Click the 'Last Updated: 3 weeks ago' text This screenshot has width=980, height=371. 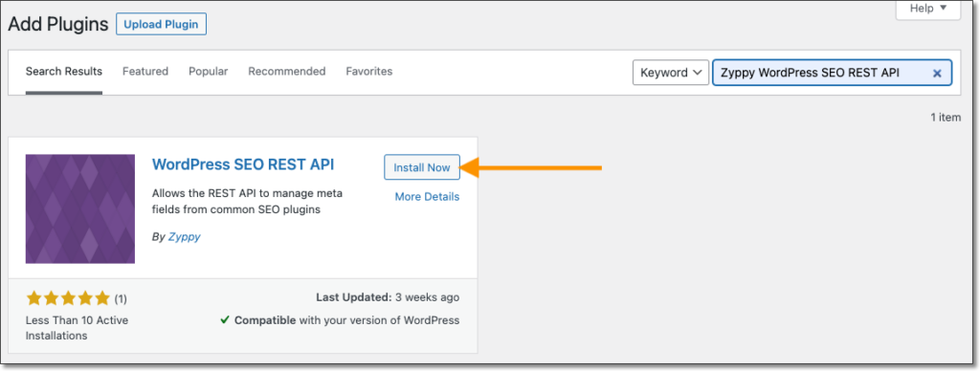[388, 297]
